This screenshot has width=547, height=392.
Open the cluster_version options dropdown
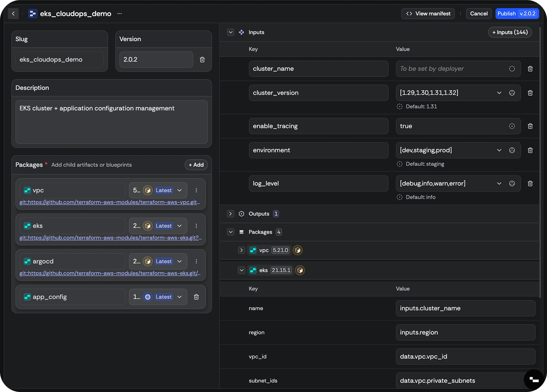[499, 93]
